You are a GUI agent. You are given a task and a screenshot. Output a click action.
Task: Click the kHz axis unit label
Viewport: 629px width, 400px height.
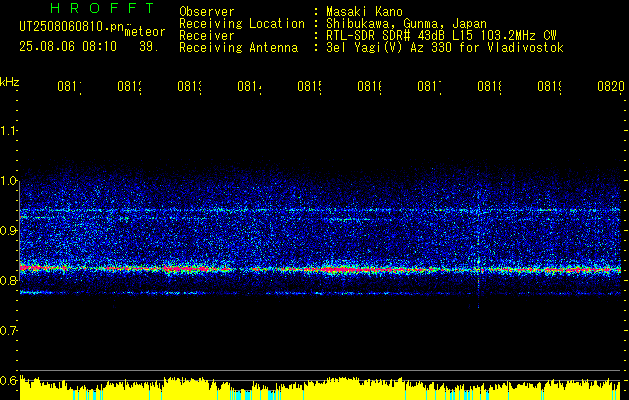click(10, 82)
